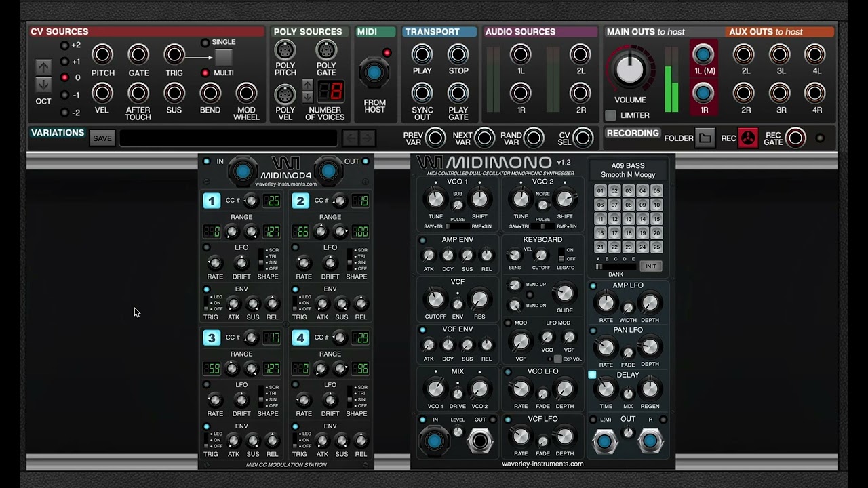
Task: Click the transport STOP jack
Action: click(x=458, y=54)
